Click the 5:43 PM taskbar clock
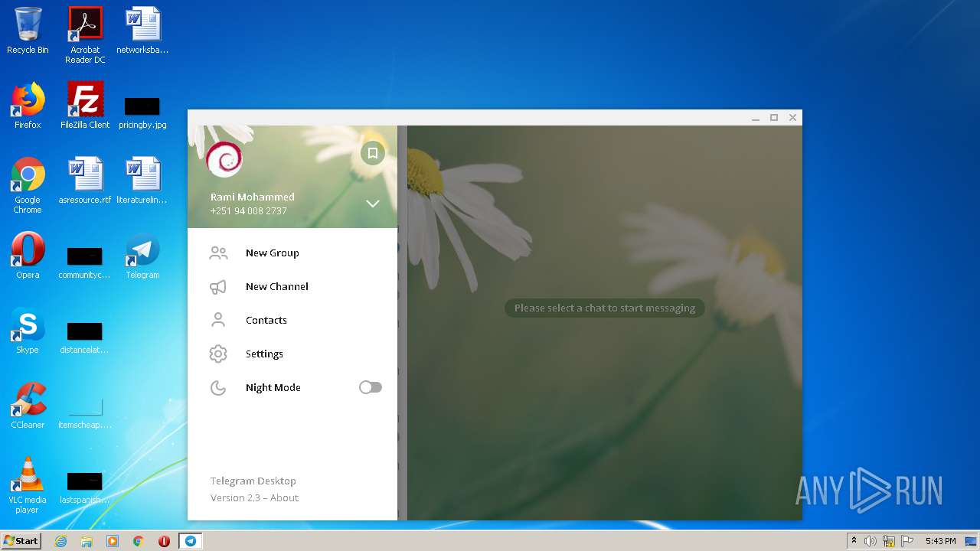980x551 pixels. (x=940, y=541)
